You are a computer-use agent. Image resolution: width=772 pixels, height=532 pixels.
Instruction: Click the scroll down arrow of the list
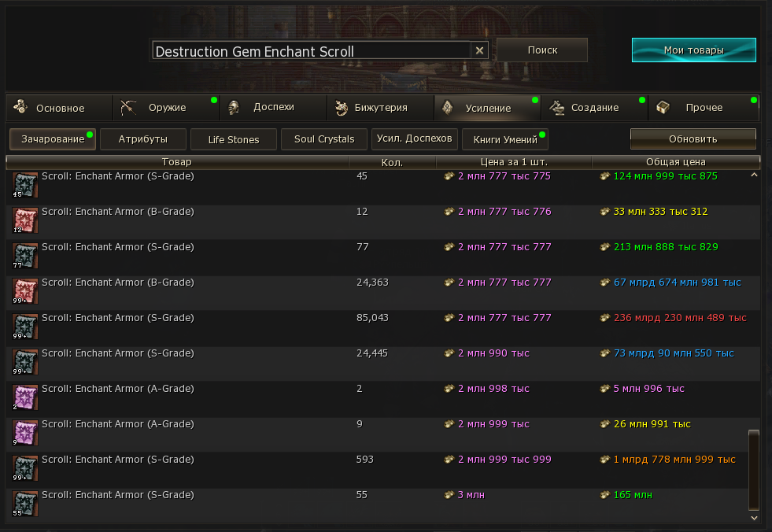tap(754, 517)
